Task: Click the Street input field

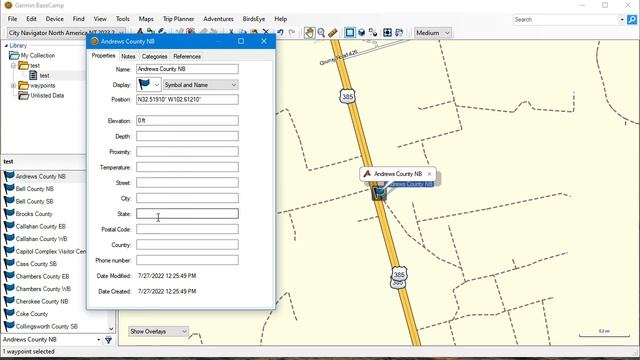Action: point(187,182)
